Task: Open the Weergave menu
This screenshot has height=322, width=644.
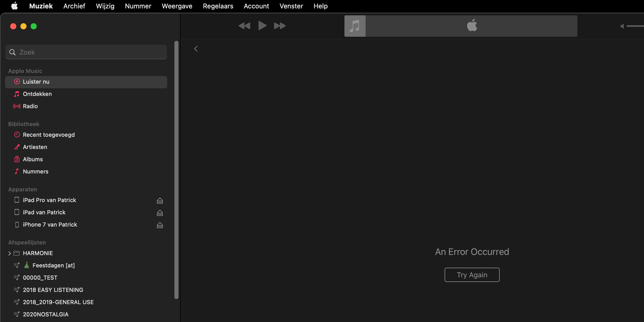Action: coord(177,6)
